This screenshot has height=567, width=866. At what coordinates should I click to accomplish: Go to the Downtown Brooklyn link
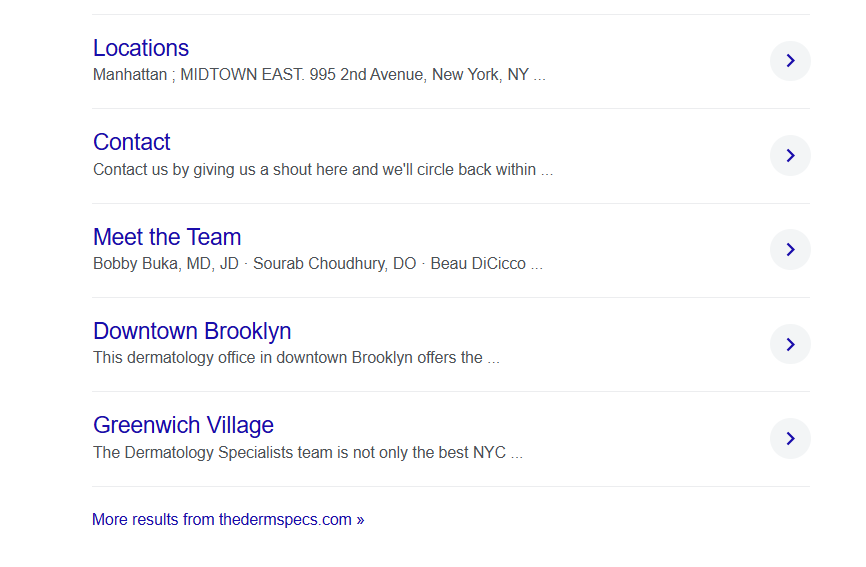192,331
